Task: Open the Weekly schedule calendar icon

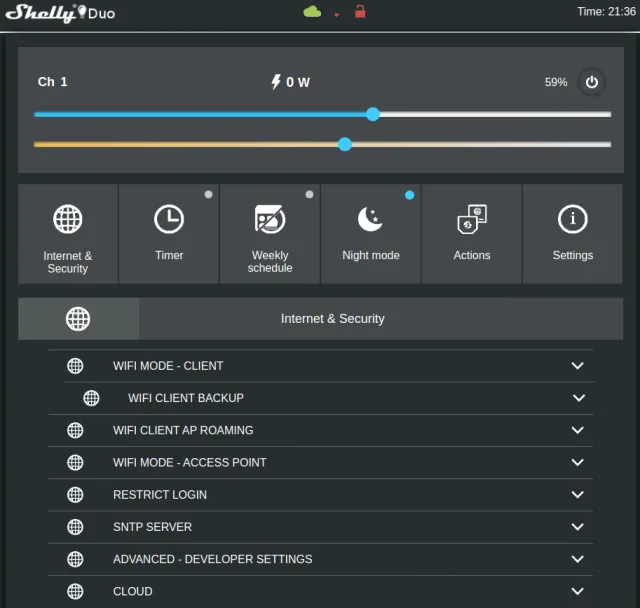Action: 270,219
